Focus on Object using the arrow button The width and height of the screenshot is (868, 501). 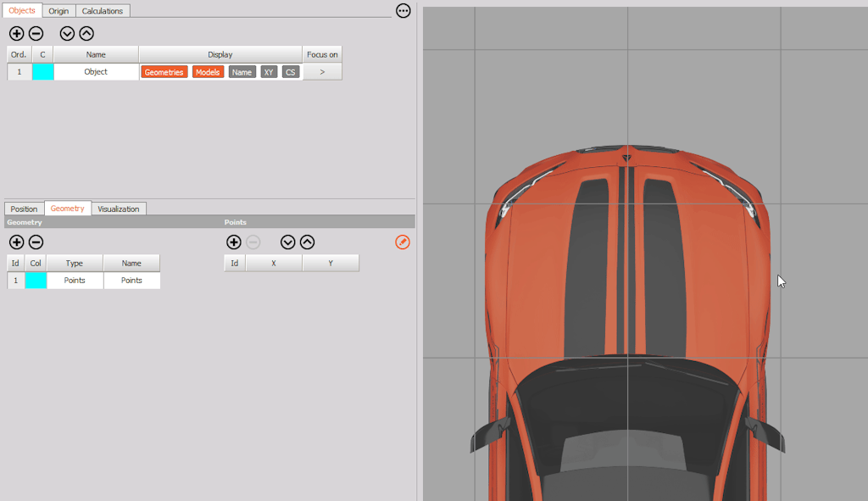pyautogui.click(x=322, y=72)
